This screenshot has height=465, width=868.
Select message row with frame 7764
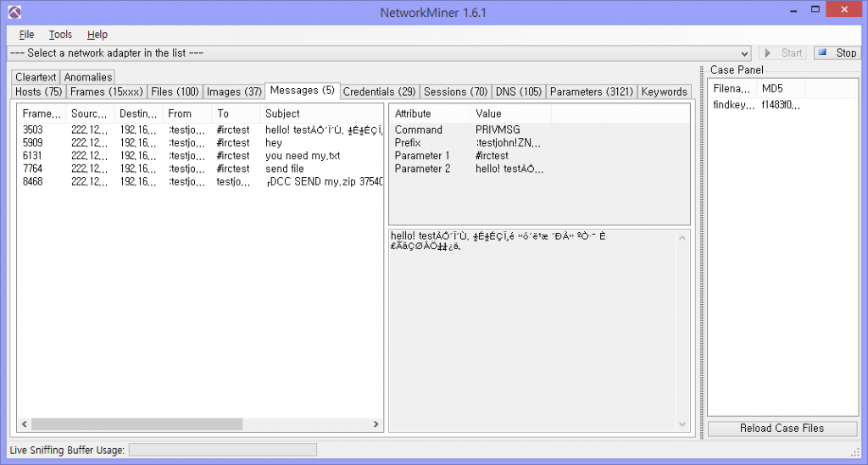coord(200,169)
